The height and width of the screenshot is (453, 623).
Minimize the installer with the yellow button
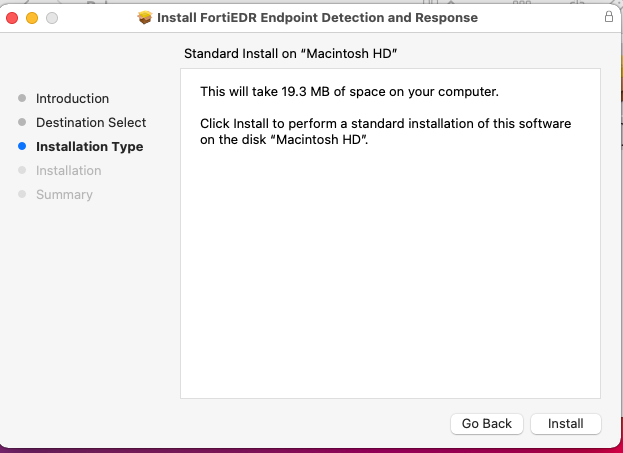(x=32, y=18)
